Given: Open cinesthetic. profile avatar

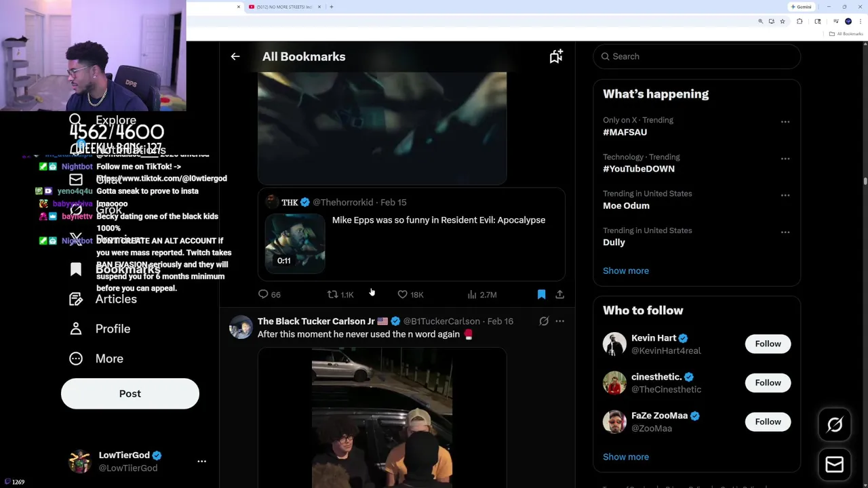Looking at the screenshot, I should coord(614,383).
